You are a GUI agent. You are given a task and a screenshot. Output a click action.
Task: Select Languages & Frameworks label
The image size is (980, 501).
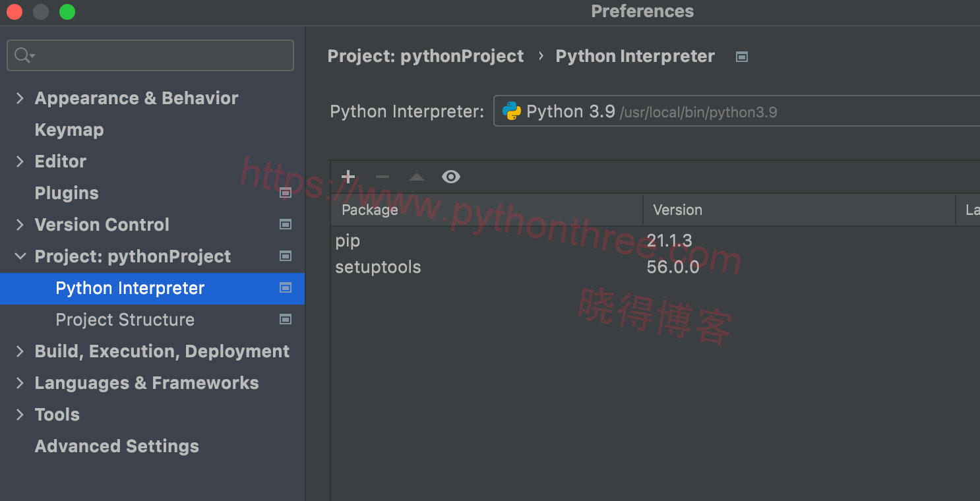click(x=146, y=383)
